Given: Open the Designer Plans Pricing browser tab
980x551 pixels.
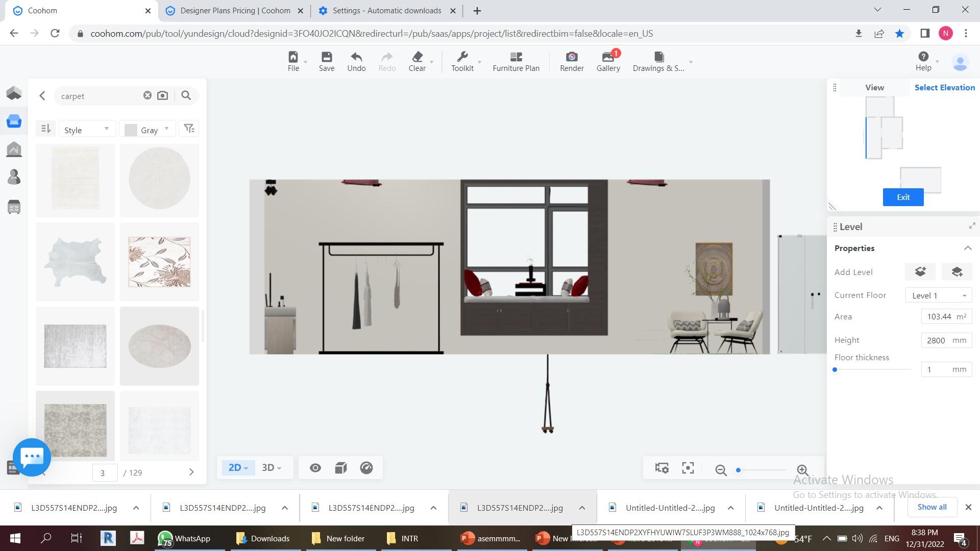Looking at the screenshot, I should [x=235, y=11].
